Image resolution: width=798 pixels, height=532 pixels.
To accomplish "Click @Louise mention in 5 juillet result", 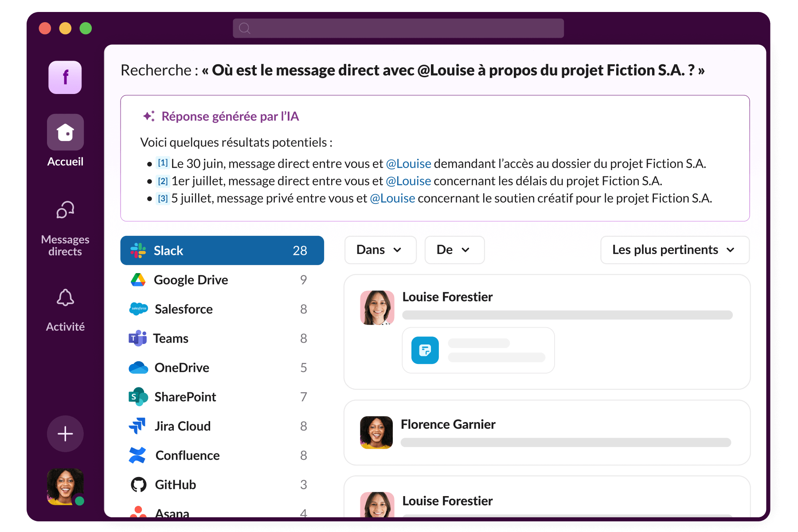I will [x=392, y=198].
